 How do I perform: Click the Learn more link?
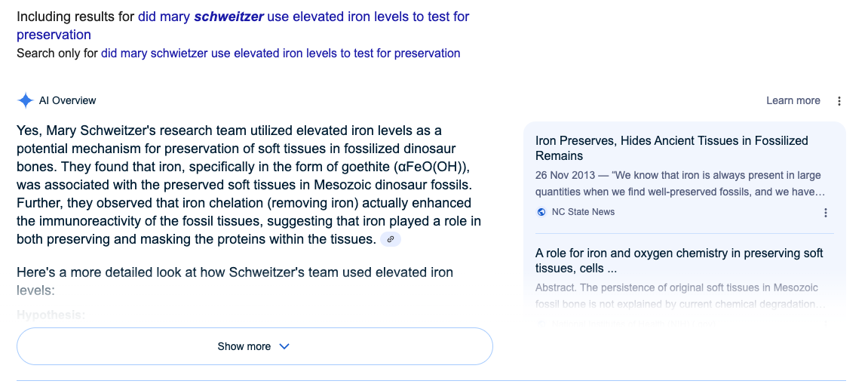[x=793, y=100]
